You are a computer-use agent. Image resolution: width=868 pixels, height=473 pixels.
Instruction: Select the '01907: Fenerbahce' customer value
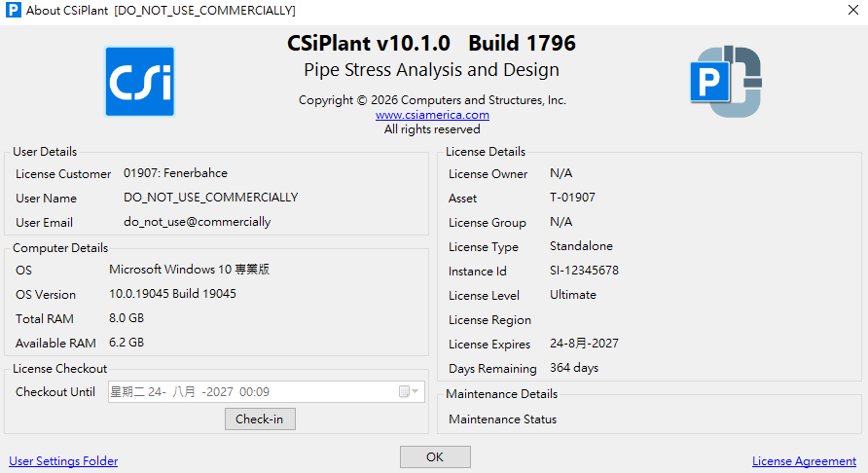(x=175, y=173)
